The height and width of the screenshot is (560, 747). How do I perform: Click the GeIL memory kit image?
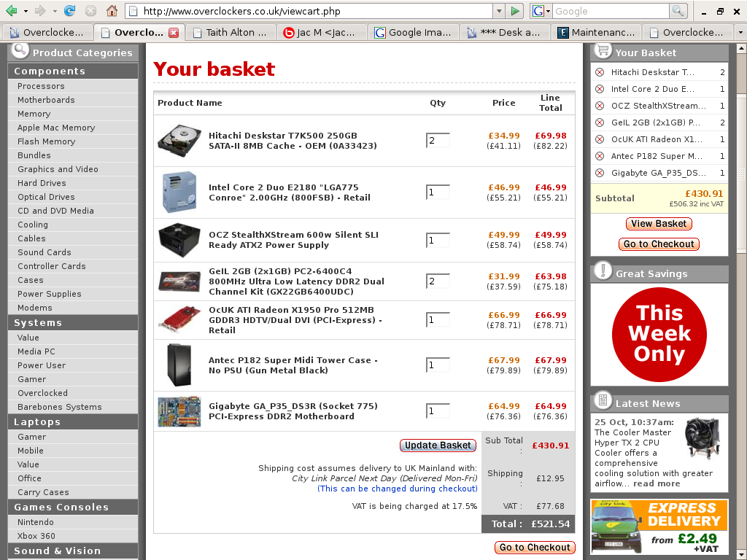click(x=179, y=281)
